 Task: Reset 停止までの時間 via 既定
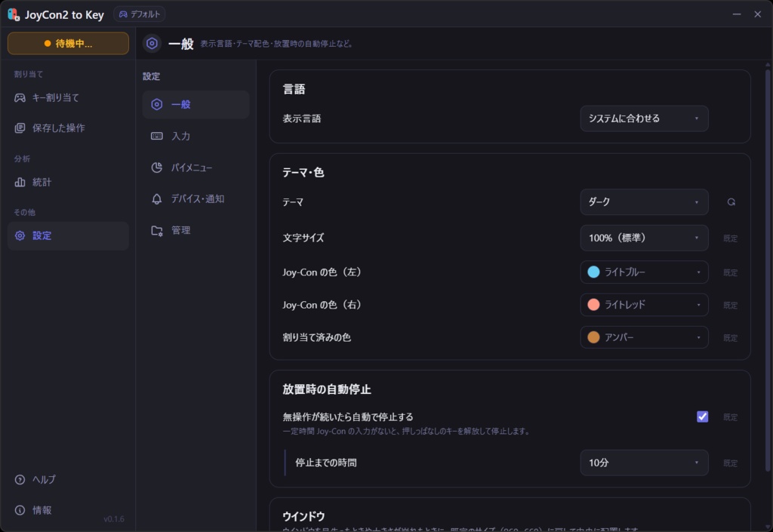click(730, 463)
